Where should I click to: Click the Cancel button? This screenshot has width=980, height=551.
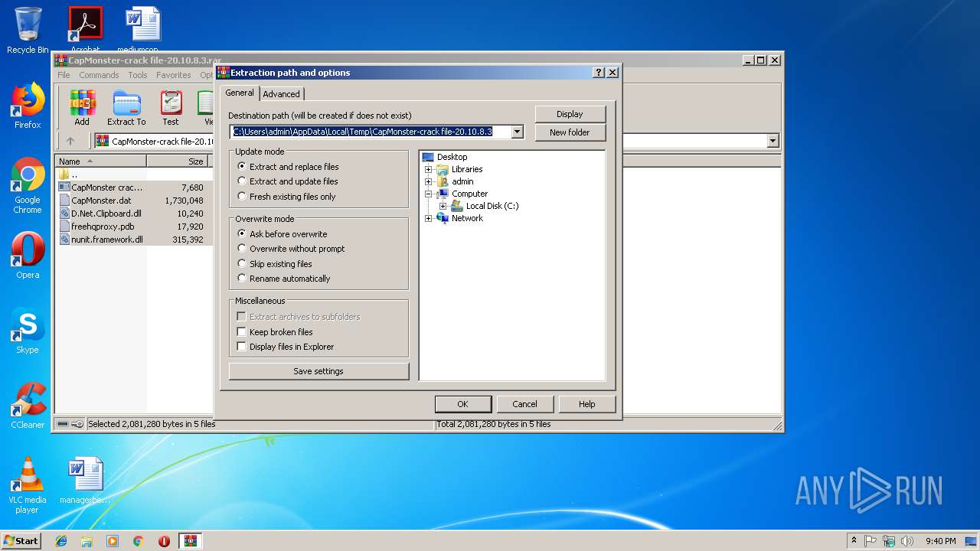coord(524,404)
